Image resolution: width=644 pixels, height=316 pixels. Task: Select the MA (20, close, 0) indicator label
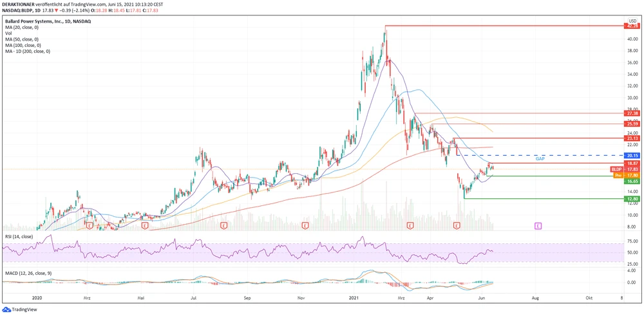click(x=21, y=28)
